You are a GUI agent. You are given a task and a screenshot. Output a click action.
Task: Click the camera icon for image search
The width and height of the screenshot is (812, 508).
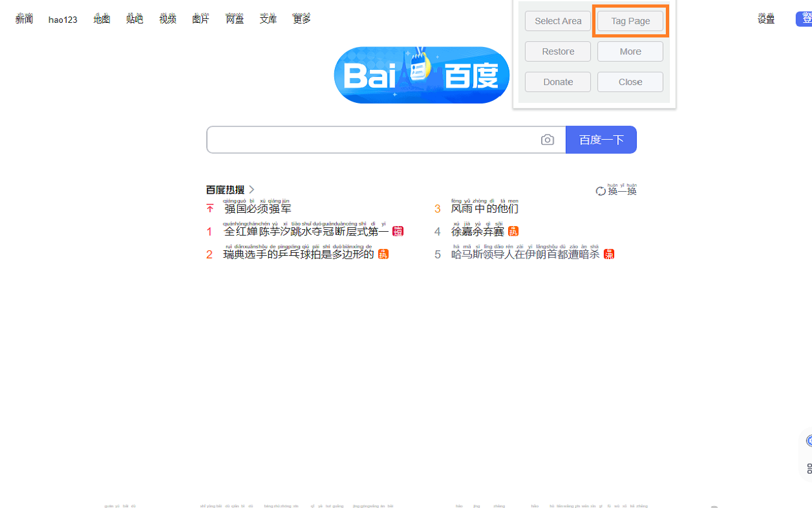547,140
